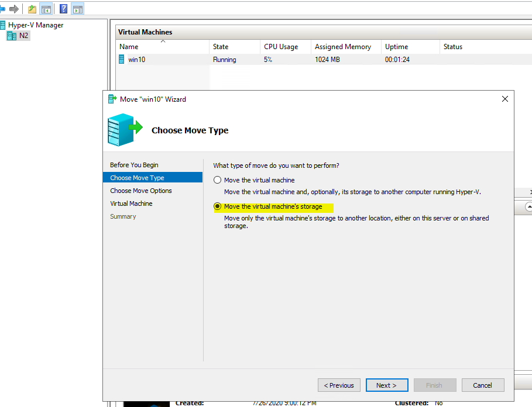Click the Next button

(387, 385)
